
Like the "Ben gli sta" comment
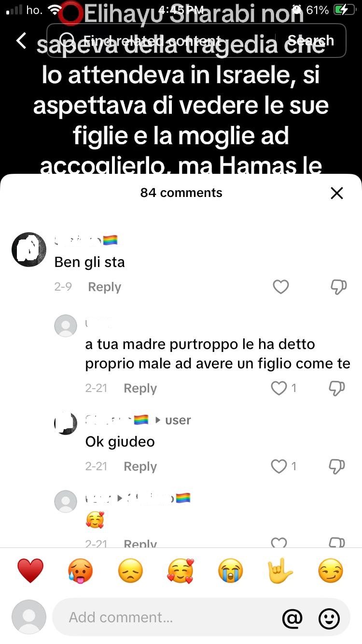pyautogui.click(x=280, y=287)
